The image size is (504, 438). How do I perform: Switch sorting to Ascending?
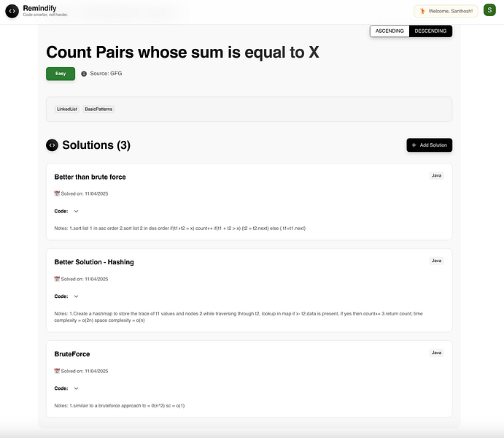click(389, 31)
